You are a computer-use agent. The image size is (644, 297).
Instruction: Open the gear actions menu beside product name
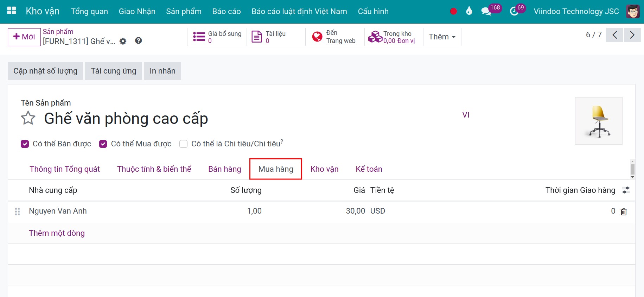click(123, 41)
